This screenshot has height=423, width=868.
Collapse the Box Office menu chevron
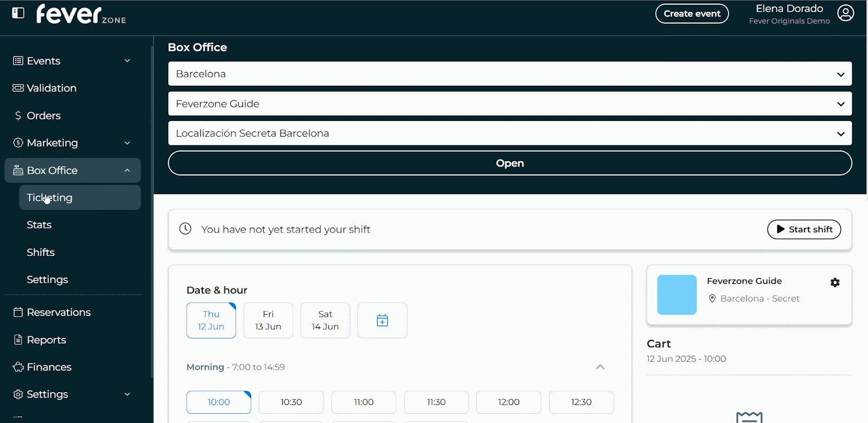point(127,170)
